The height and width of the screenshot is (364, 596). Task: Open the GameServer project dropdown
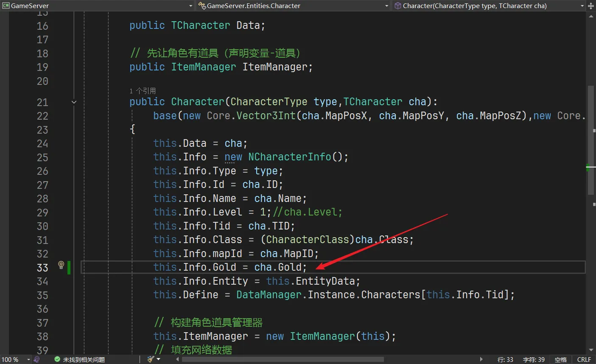click(x=190, y=6)
